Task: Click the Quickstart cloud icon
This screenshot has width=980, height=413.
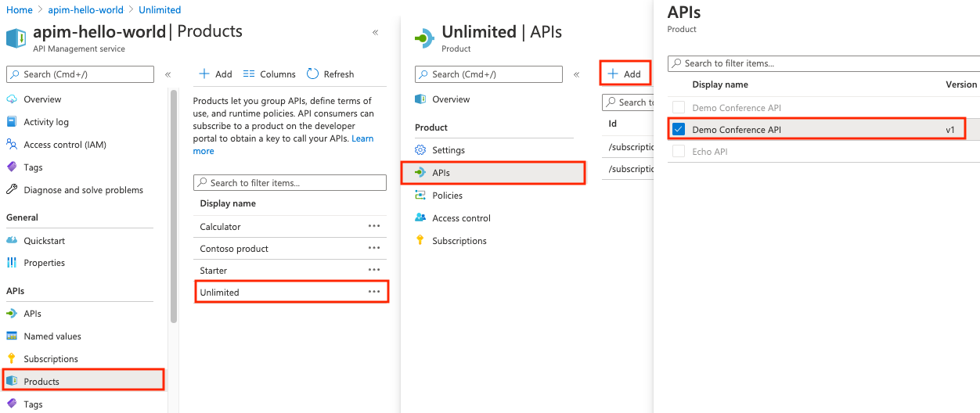Action: (x=12, y=240)
